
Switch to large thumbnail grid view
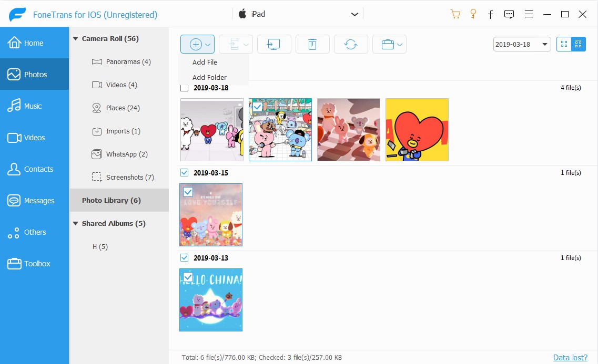point(564,44)
